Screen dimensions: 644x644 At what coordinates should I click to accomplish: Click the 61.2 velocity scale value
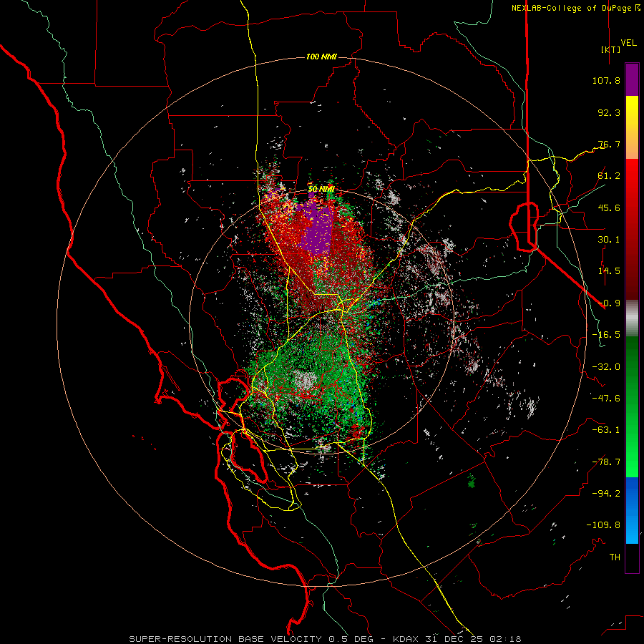pos(609,176)
